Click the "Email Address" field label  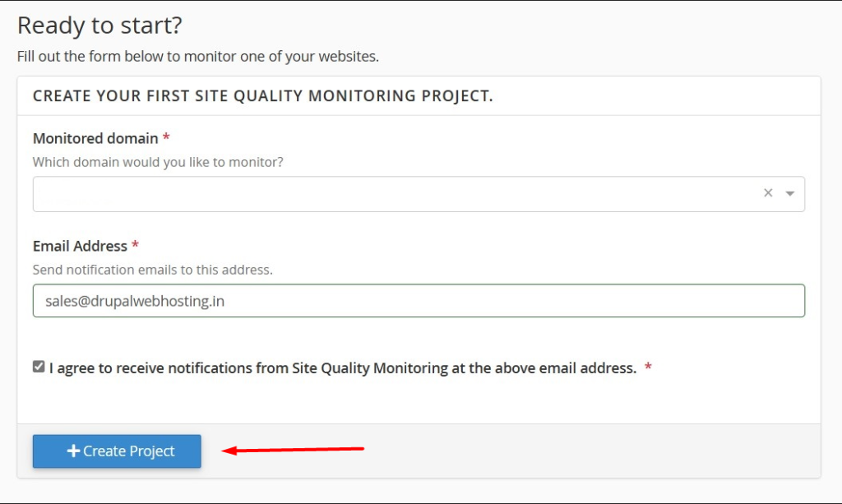pyautogui.click(x=80, y=246)
